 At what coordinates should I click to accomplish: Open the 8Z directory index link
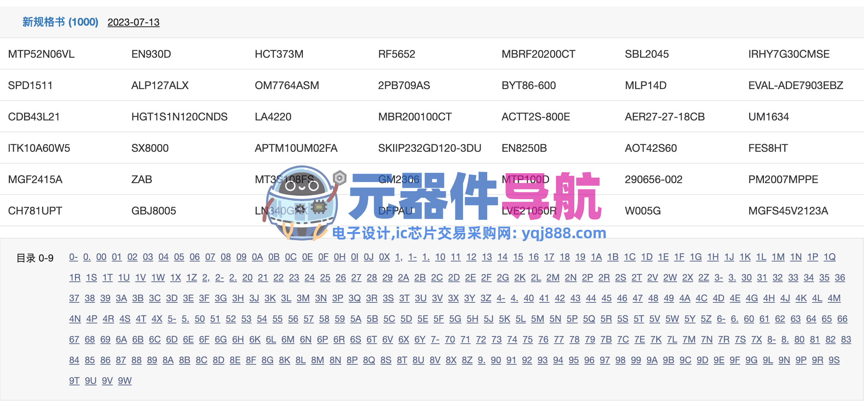pyautogui.click(x=467, y=361)
